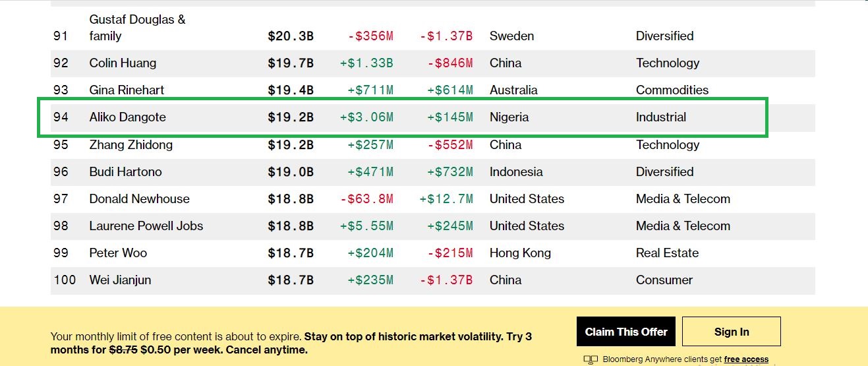Click the Claim This Offer button
The width and height of the screenshot is (868, 366).
[626, 332]
